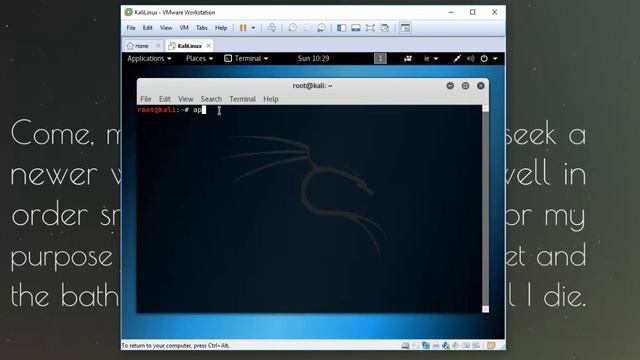Click the console view toolbar icon
This screenshot has height=360, width=640.
tap(405, 28)
